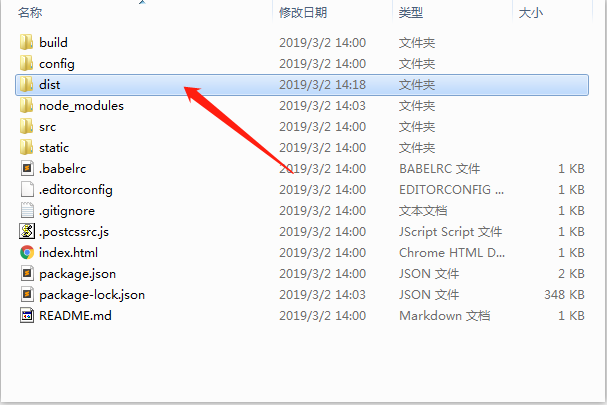Click the src folder name
607x405 pixels.
[x=48, y=127]
